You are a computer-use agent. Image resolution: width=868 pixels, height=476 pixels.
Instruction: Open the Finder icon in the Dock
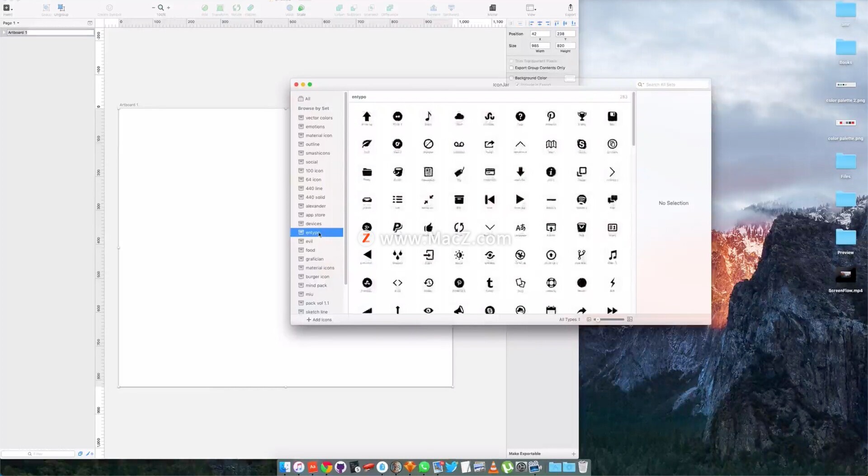click(285, 467)
